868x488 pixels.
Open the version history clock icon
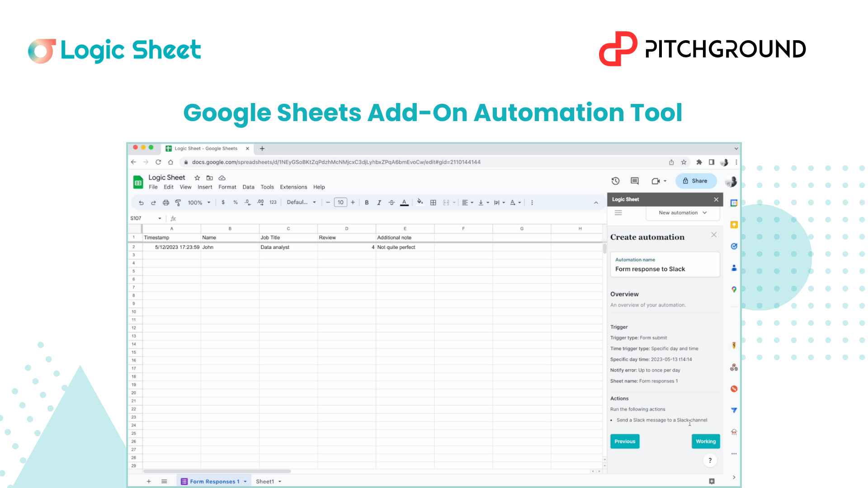coord(615,181)
